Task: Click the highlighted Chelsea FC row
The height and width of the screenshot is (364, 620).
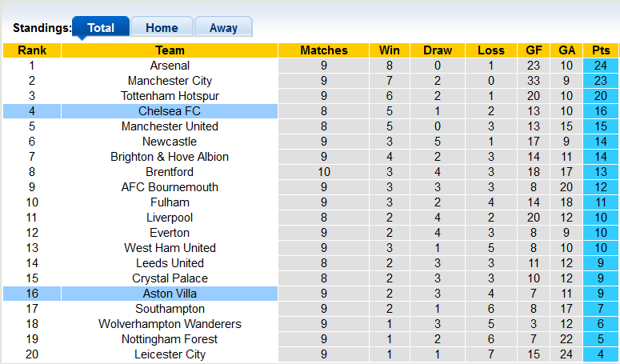Action: (x=170, y=111)
